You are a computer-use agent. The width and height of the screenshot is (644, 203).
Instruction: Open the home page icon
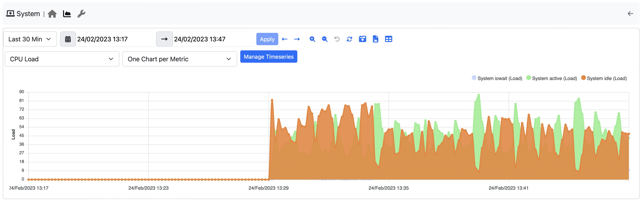coord(52,14)
